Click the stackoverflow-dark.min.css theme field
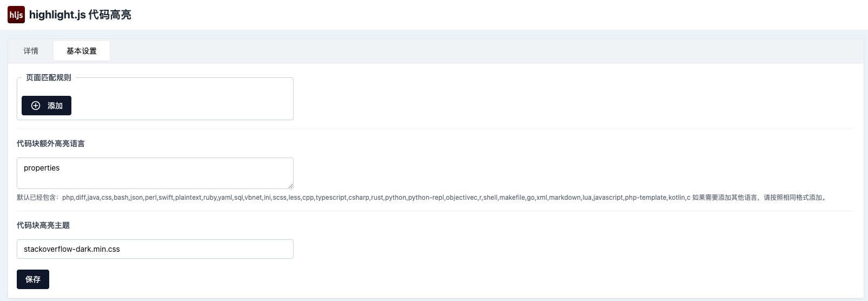868x301 pixels. tap(155, 249)
